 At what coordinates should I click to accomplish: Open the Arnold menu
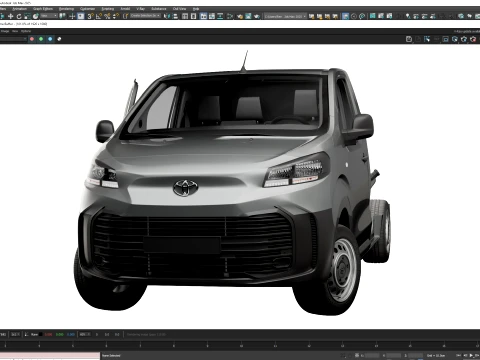(125, 9)
